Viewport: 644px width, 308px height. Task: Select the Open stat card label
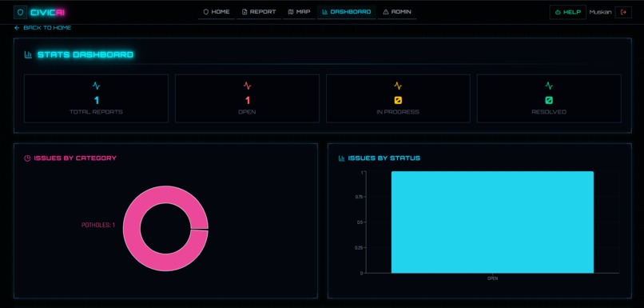[247, 112]
